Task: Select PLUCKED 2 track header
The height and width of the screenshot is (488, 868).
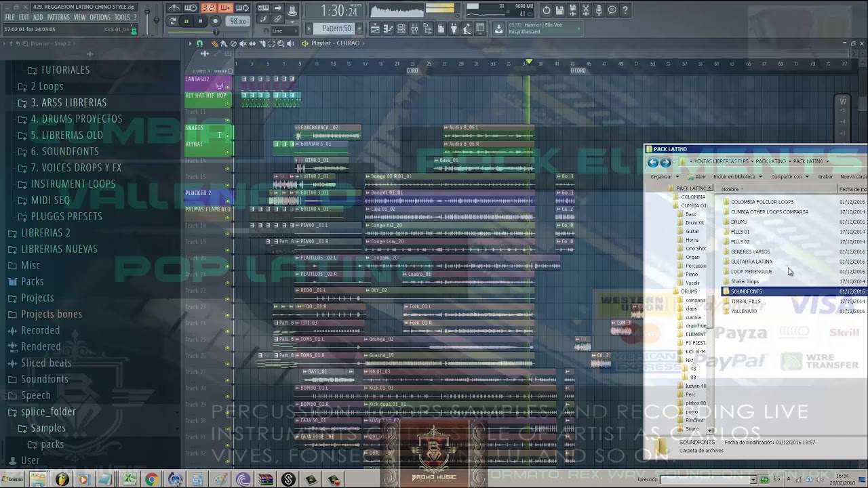Action: (x=208, y=197)
